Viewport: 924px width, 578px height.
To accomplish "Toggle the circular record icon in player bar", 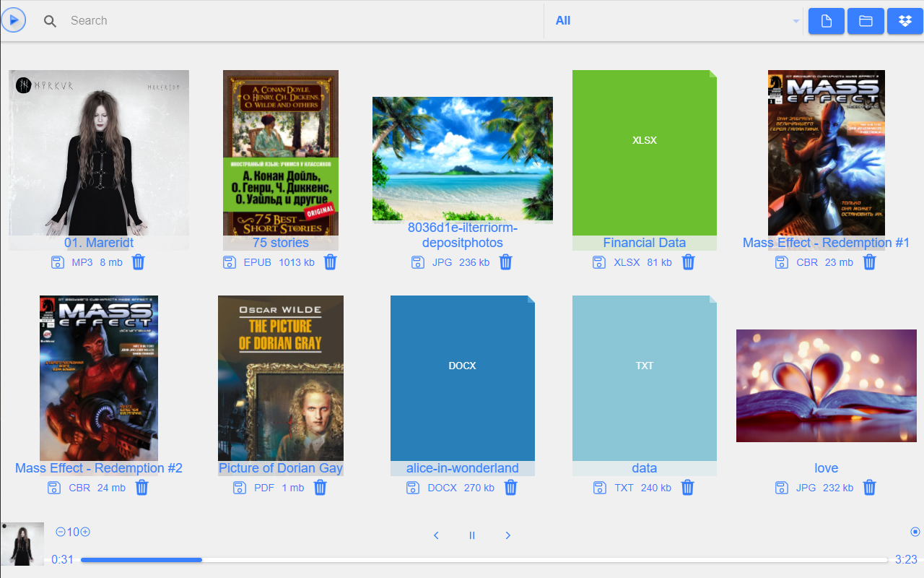I will pyautogui.click(x=915, y=532).
